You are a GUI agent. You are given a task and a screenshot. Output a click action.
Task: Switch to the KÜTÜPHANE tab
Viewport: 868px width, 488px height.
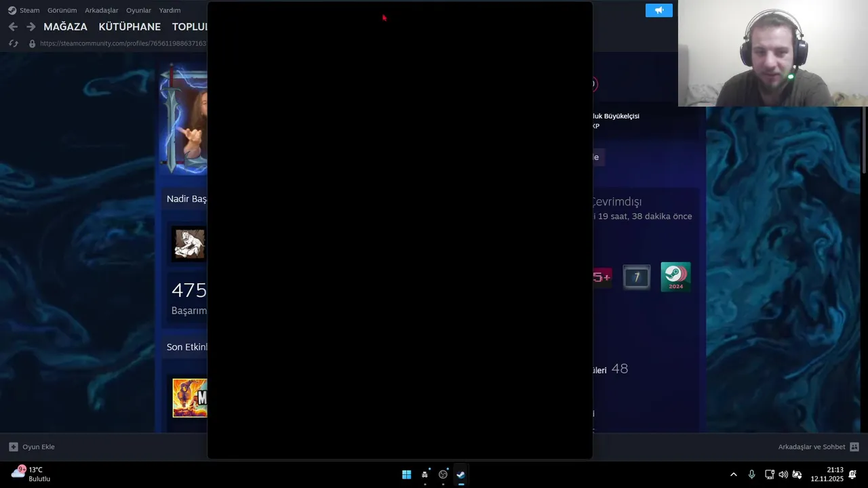point(130,26)
